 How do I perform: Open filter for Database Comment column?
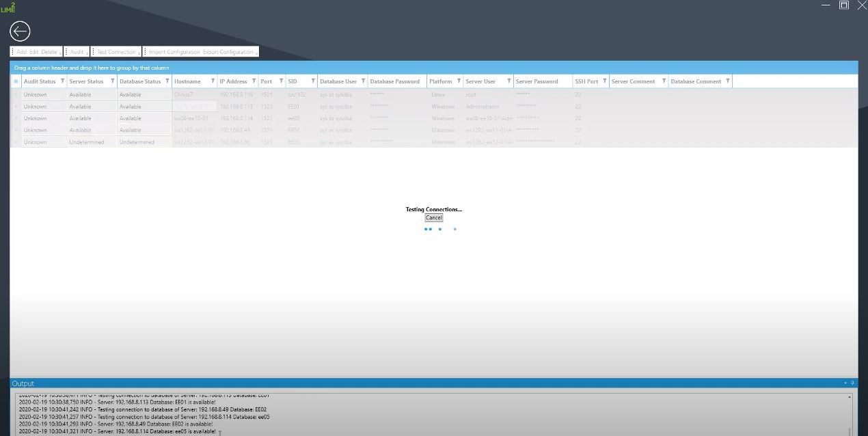click(728, 81)
